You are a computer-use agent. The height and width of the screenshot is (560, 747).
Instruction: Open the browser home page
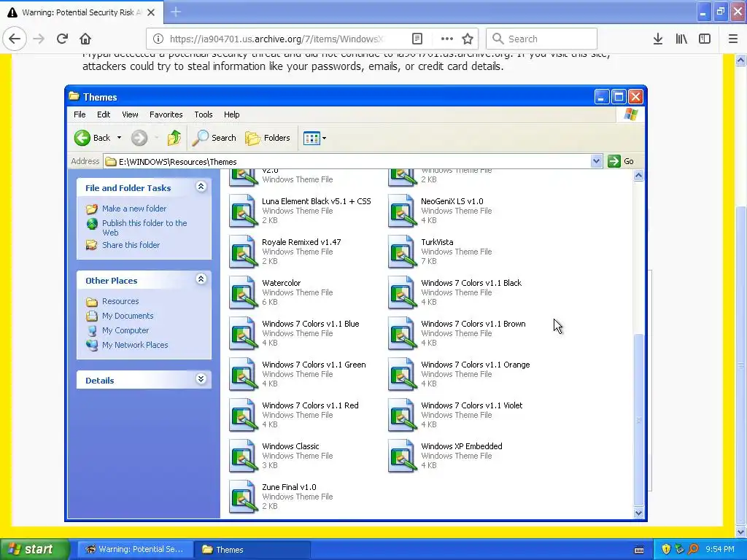pos(85,39)
